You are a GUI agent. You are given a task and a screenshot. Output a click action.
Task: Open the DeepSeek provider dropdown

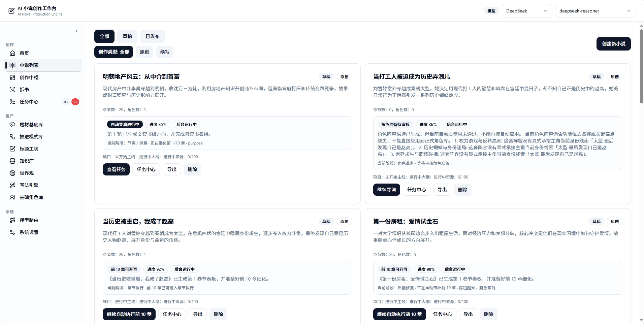coord(526,10)
